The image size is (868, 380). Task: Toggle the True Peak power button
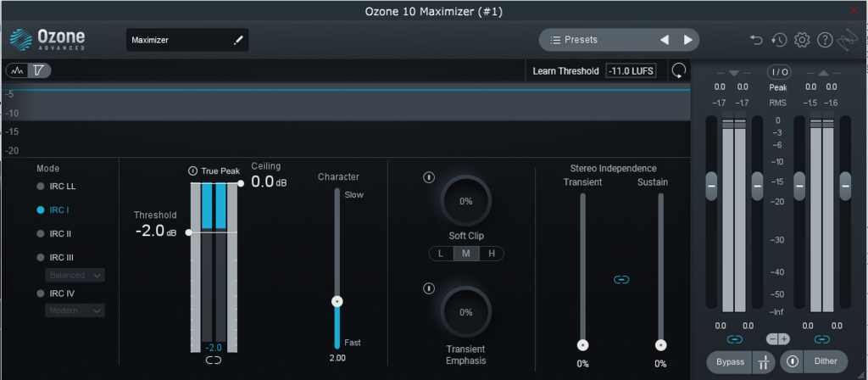[x=192, y=170]
